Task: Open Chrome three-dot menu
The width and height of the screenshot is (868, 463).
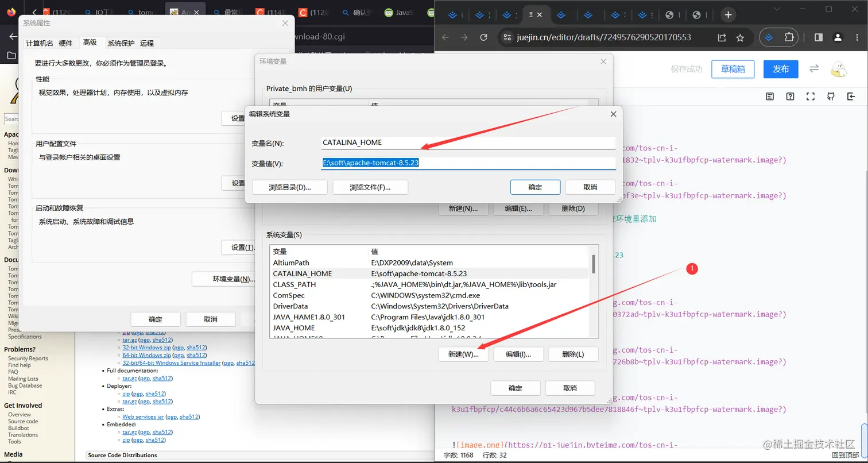Action: (857, 37)
